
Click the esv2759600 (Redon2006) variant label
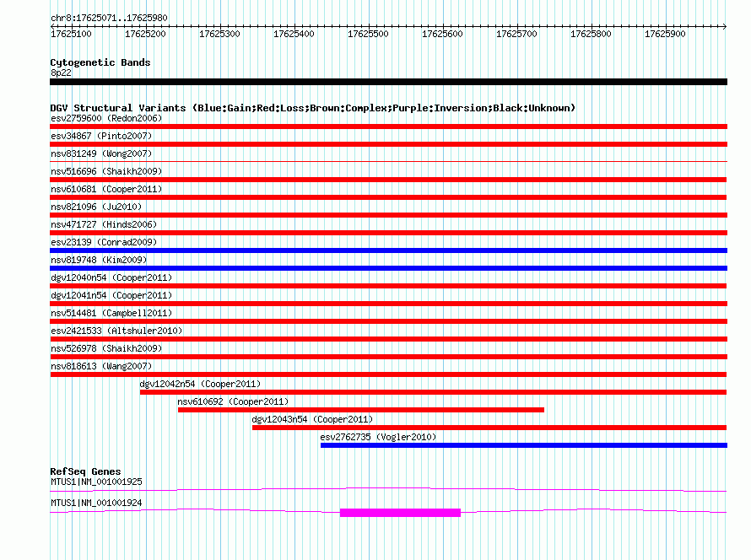(106, 118)
